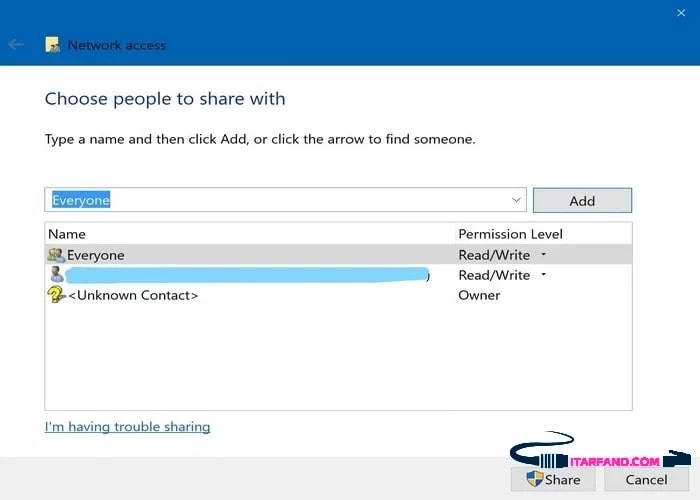Image resolution: width=700 pixels, height=500 pixels.
Task: Click the Everyone group icon in the list
Action: (x=56, y=255)
